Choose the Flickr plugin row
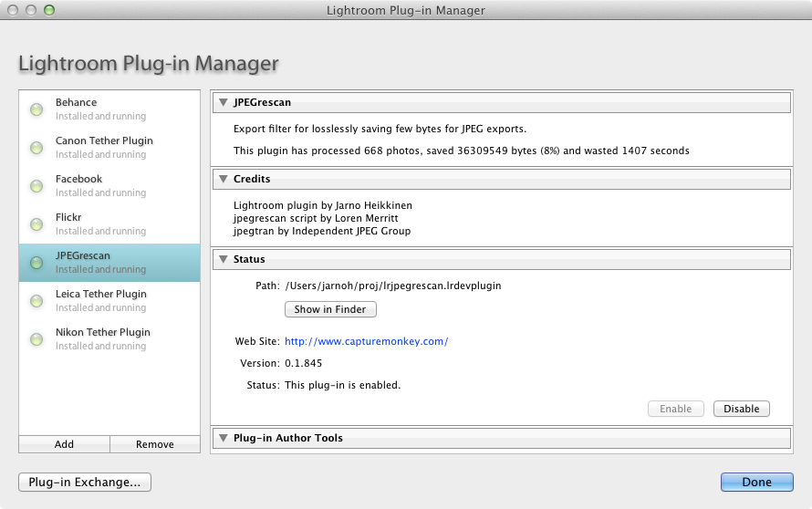Viewport: 812px width, 509px height. pos(109,224)
